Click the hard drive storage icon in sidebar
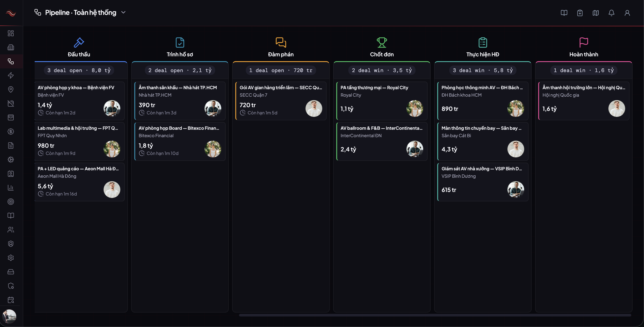 pos(11,272)
